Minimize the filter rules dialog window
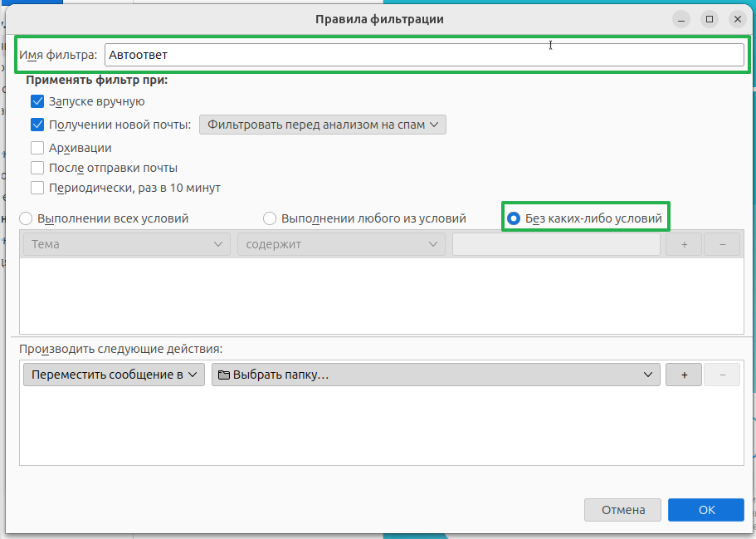This screenshot has width=756, height=539. point(680,18)
